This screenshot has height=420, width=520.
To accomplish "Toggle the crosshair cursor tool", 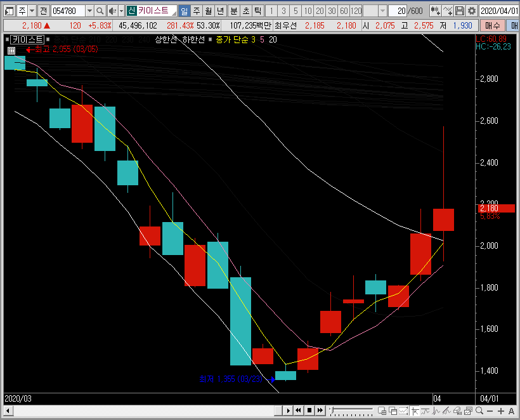I will 415,411.
